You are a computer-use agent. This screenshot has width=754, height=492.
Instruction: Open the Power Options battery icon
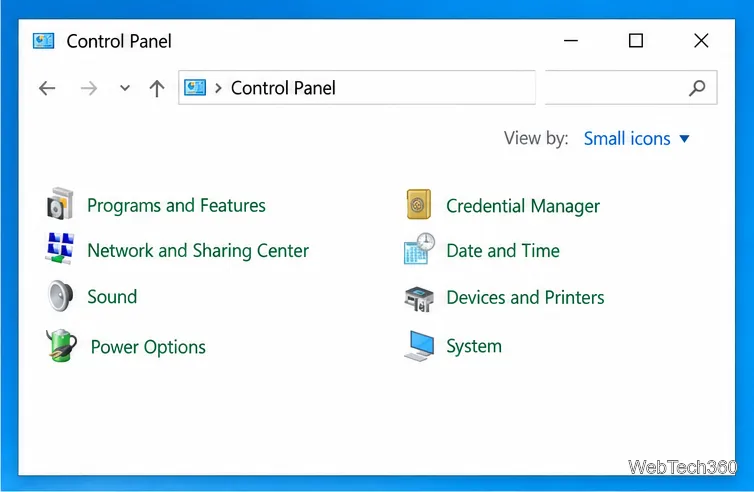coord(61,345)
